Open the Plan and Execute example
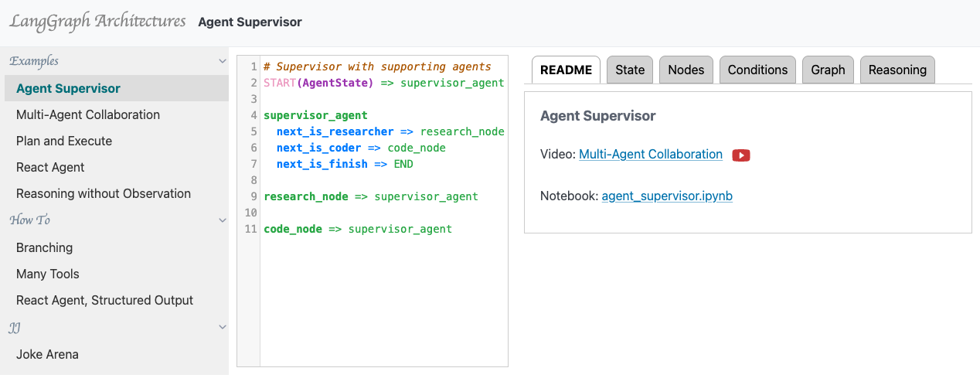Image resolution: width=980 pixels, height=385 pixels. [x=64, y=141]
